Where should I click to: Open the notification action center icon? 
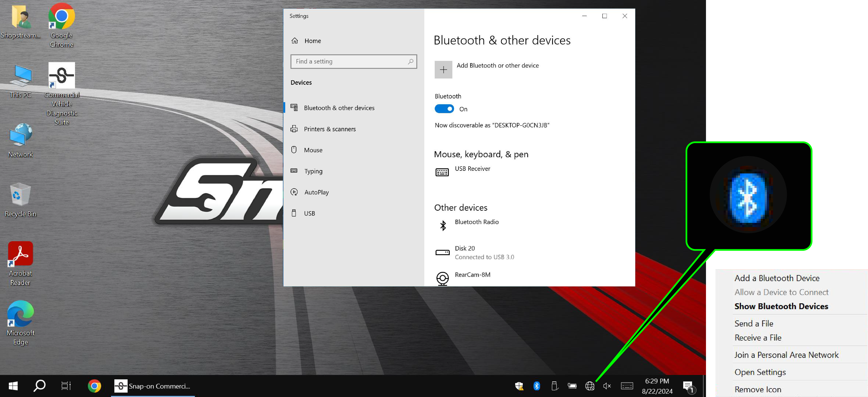688,386
